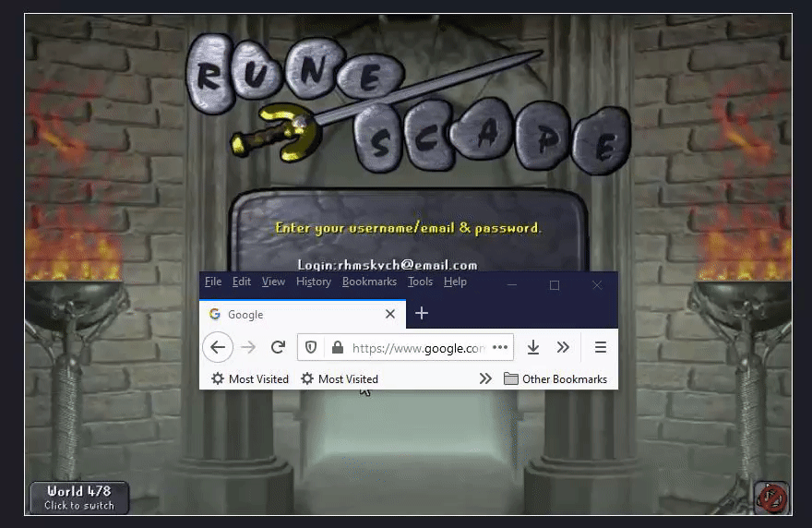Click World 478 switch button
812x528 pixels.
coord(79,498)
